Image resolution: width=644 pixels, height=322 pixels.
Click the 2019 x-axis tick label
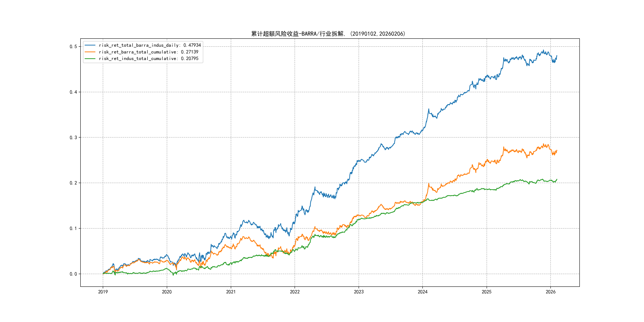[103, 292]
